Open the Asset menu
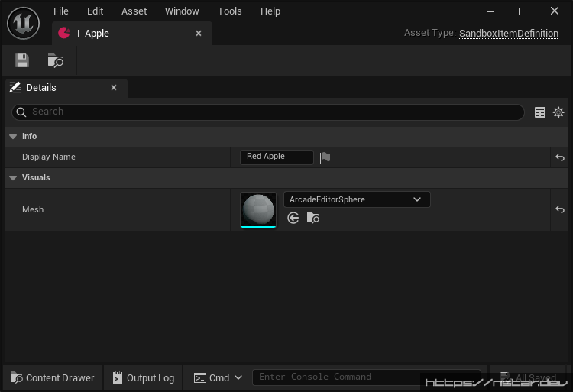The width and height of the screenshot is (573, 392). [x=134, y=11]
